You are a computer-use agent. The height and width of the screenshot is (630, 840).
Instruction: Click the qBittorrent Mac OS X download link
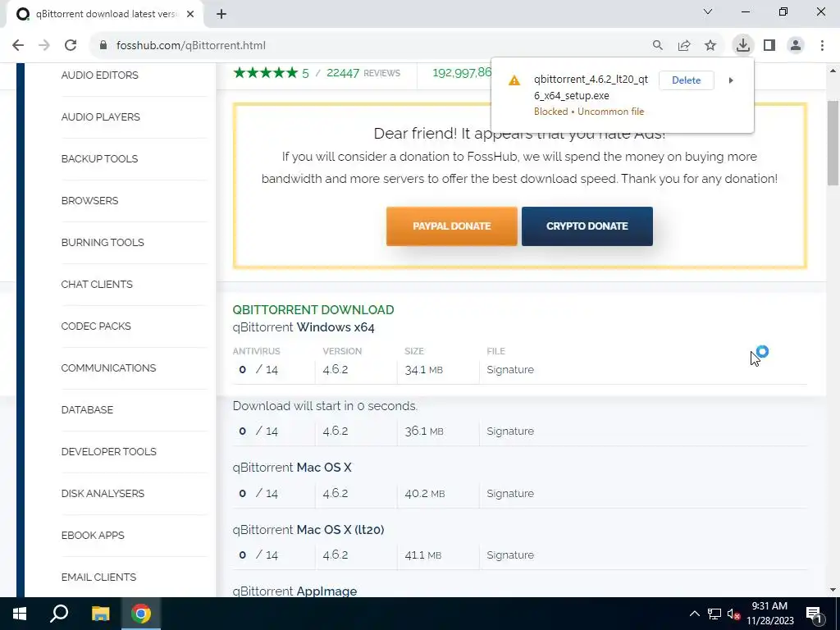click(292, 467)
